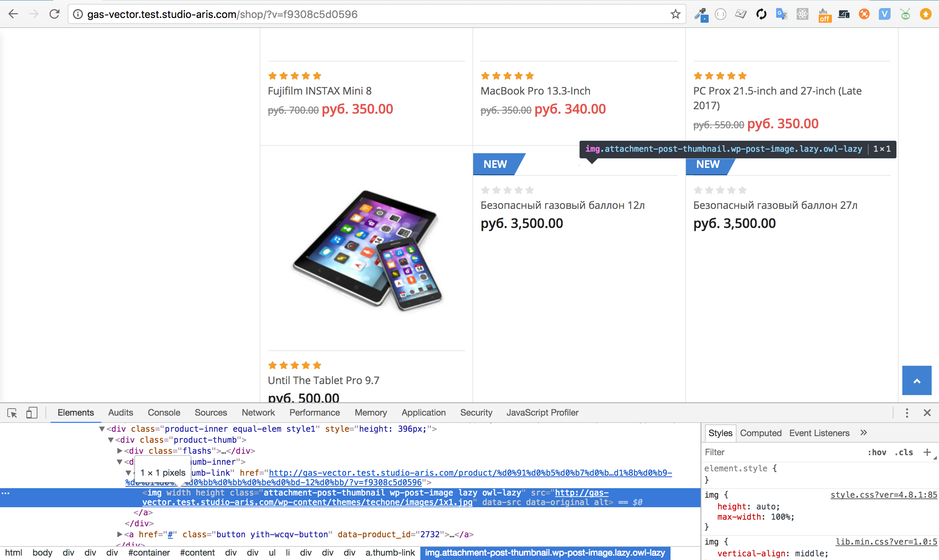This screenshot has height=560, width=939.
Task: Open the Event Listeners sub-tab
Action: pos(819,433)
